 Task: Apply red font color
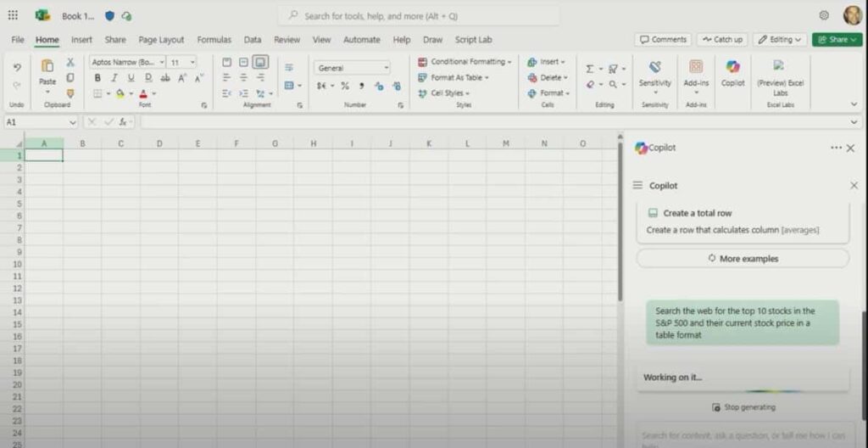pos(143,93)
